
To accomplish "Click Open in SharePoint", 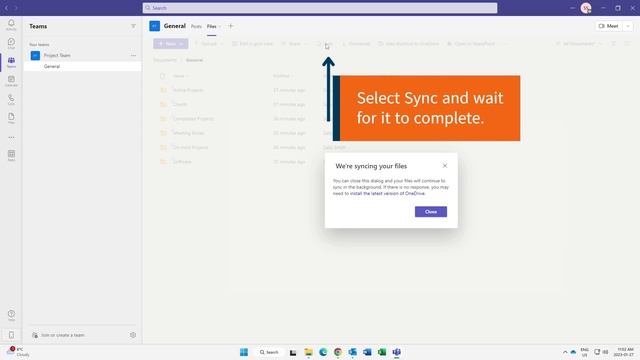I will coord(471,44).
